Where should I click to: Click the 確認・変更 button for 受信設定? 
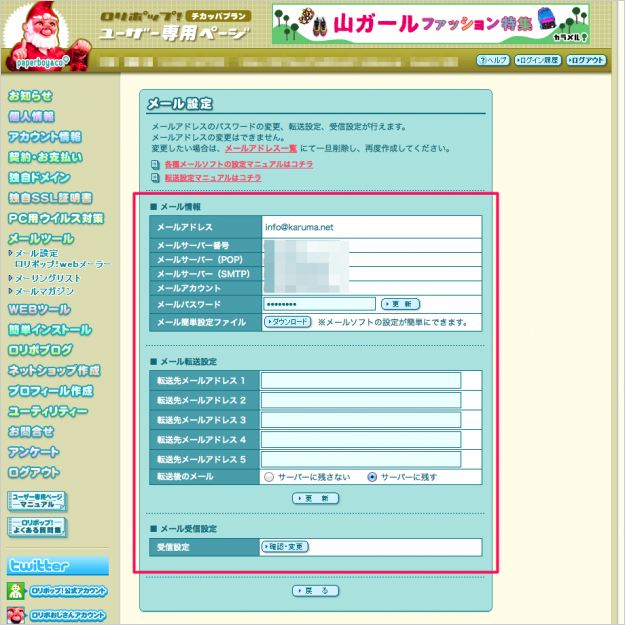pos(285,546)
